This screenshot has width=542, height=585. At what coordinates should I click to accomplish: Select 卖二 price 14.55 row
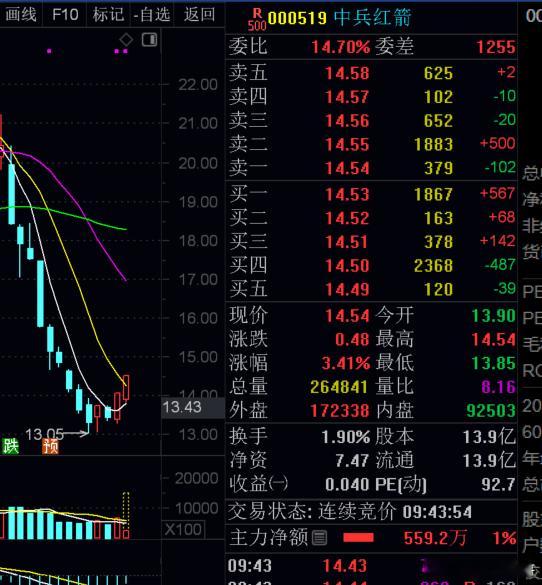point(372,144)
